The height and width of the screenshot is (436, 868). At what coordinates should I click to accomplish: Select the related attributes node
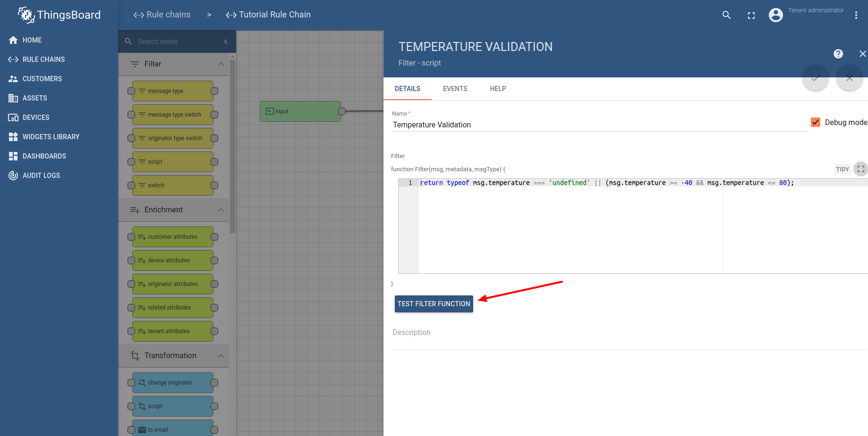173,308
